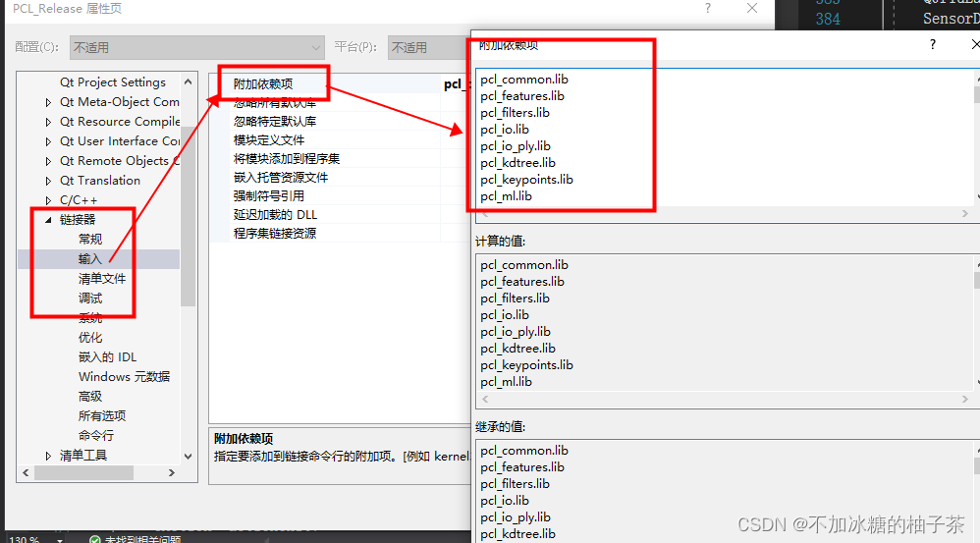Select 高级 tree item
Viewport: 980px width, 543px height.
tap(90, 397)
